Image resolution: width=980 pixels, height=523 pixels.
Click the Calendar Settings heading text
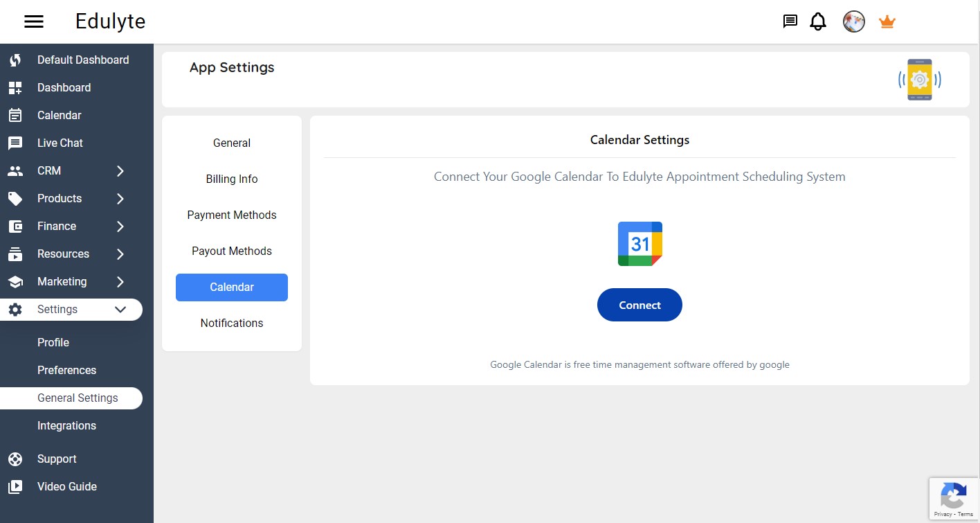coord(639,140)
